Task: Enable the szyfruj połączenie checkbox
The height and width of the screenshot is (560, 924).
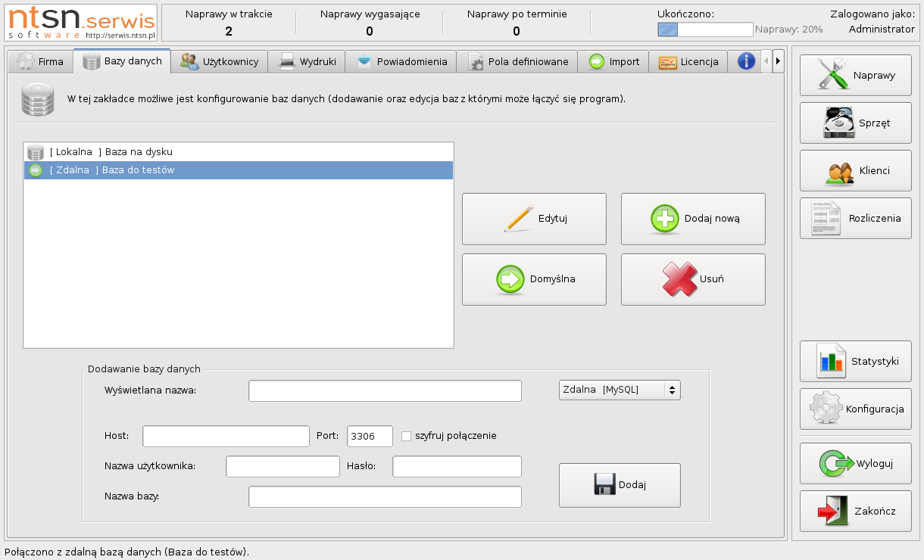Action: [x=406, y=436]
